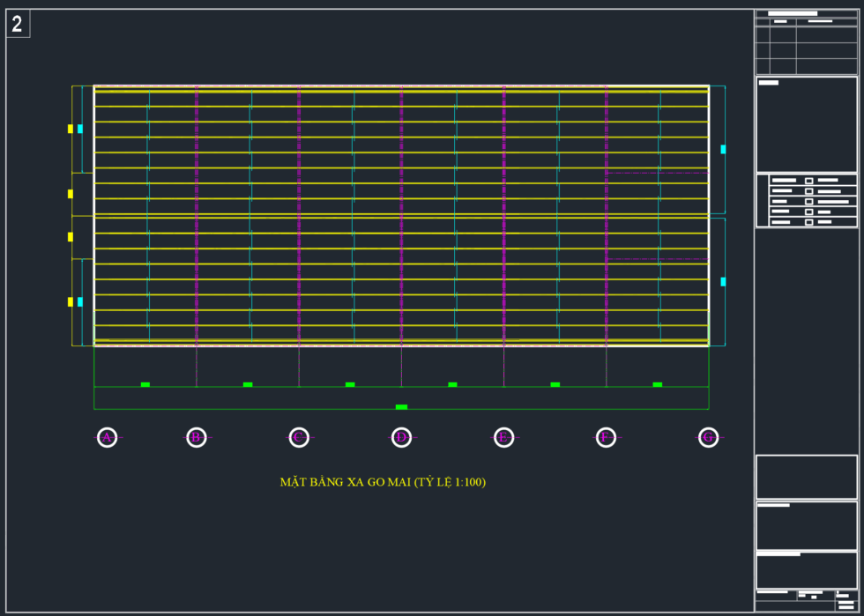This screenshot has height=616, width=864.
Task: Select the green dimension text between axes A and B
Action: click(x=145, y=384)
